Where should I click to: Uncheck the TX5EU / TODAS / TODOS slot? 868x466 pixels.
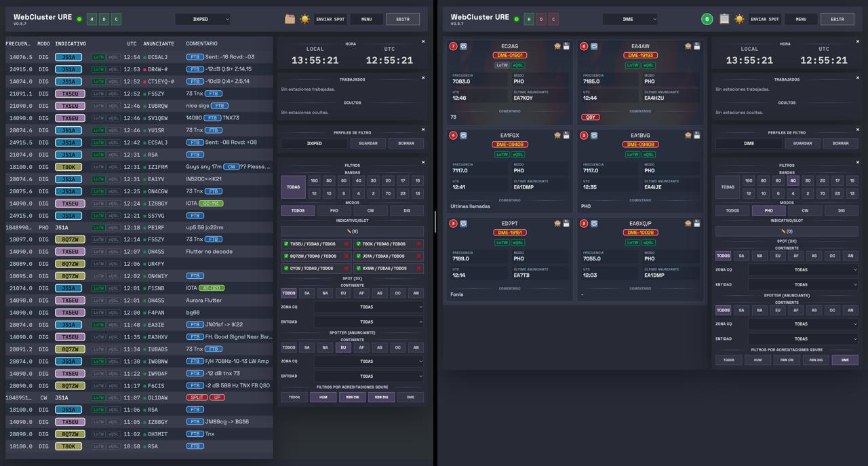coord(286,244)
